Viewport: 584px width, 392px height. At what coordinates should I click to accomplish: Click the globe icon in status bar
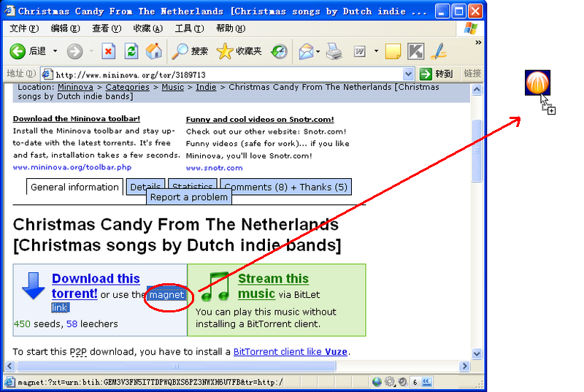click(x=377, y=382)
